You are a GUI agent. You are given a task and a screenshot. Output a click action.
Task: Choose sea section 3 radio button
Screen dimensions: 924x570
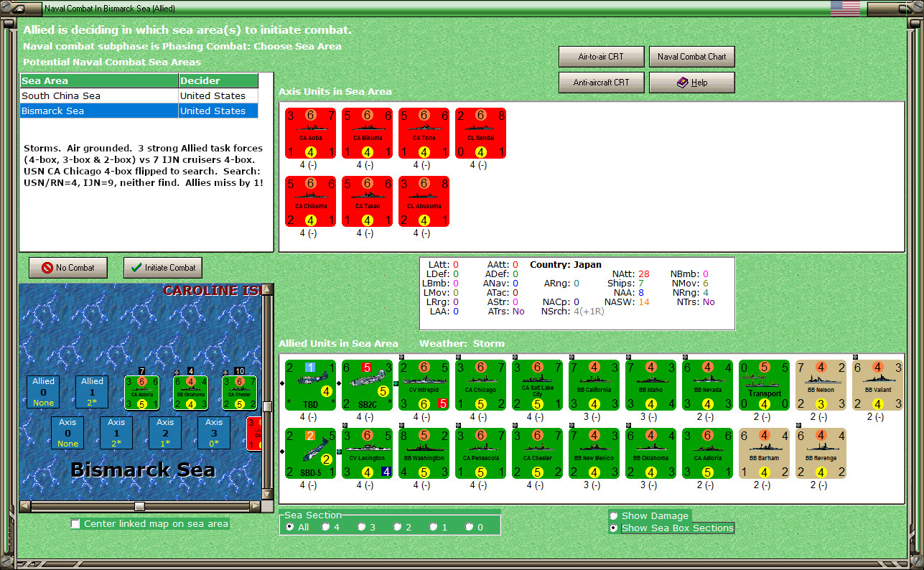[x=362, y=527]
